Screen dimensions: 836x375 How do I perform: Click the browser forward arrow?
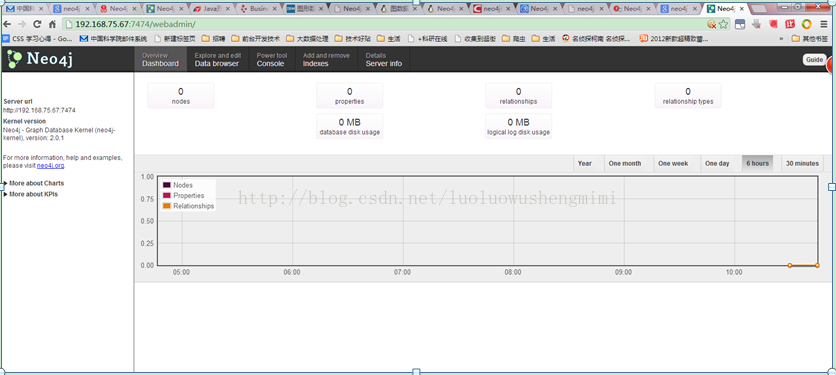click(x=22, y=24)
